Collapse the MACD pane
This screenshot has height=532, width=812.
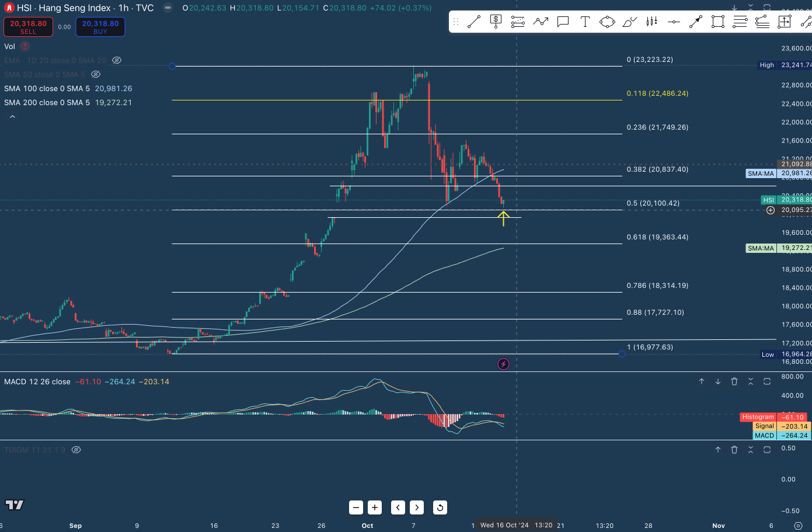click(x=751, y=381)
